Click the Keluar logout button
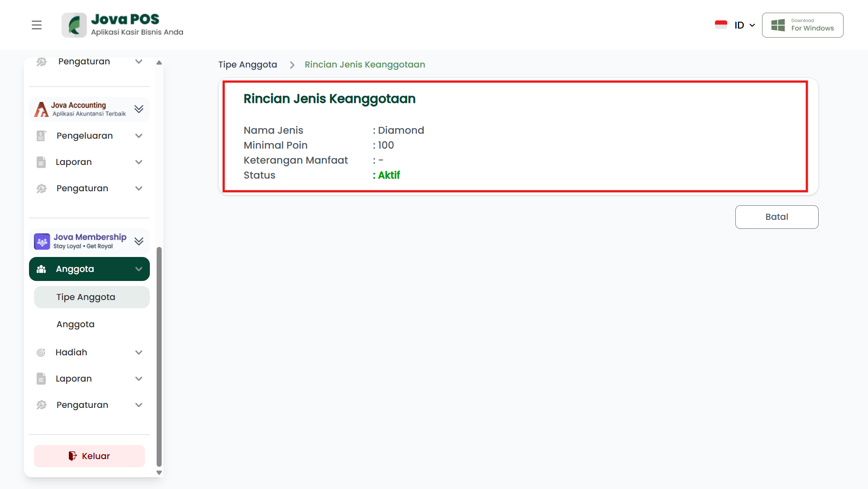Screen dimensions: 868x489 point(89,456)
